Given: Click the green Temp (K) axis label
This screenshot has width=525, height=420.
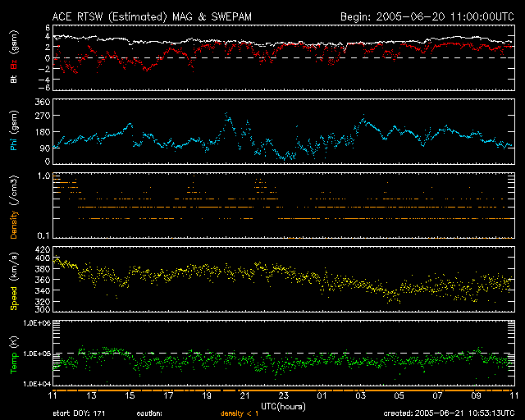Looking at the screenshot, I should (x=14, y=354).
